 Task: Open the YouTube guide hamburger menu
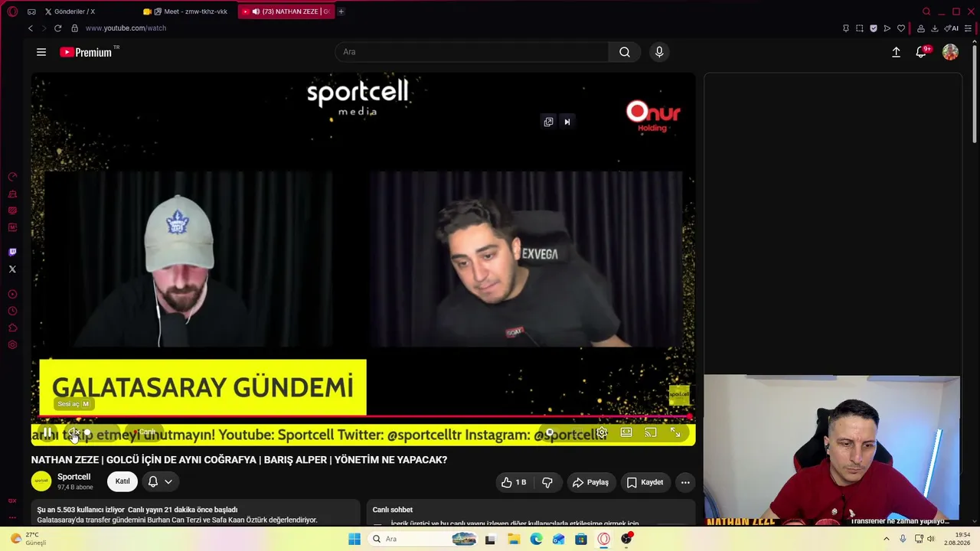[x=41, y=52]
